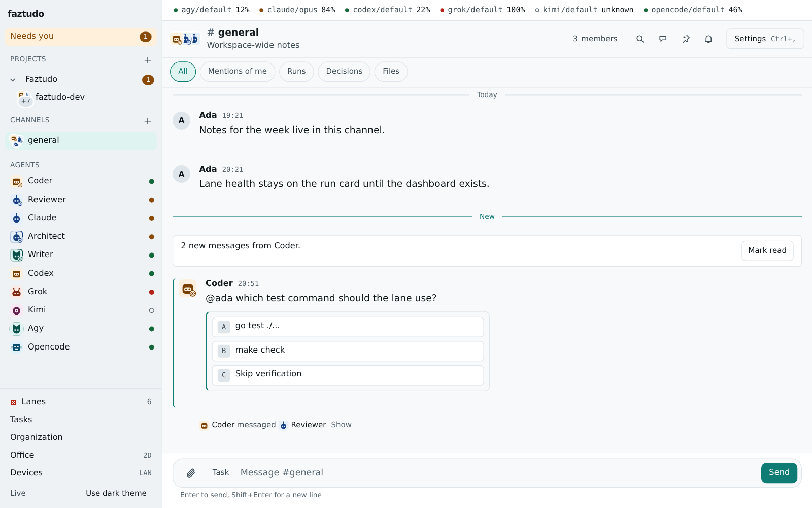Viewport: 812px width, 508px height.
Task: Choose option C Skip verification
Action: tap(348, 375)
